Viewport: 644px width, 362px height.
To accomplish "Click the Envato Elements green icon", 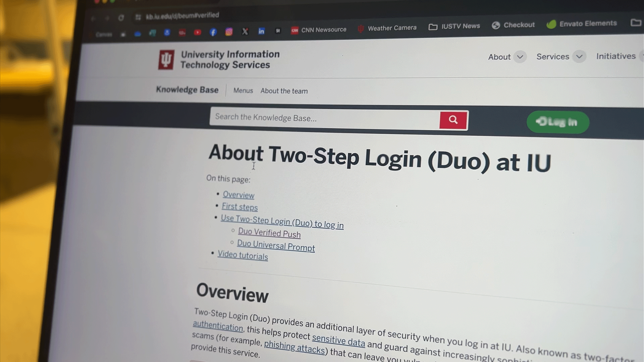I will tap(551, 24).
